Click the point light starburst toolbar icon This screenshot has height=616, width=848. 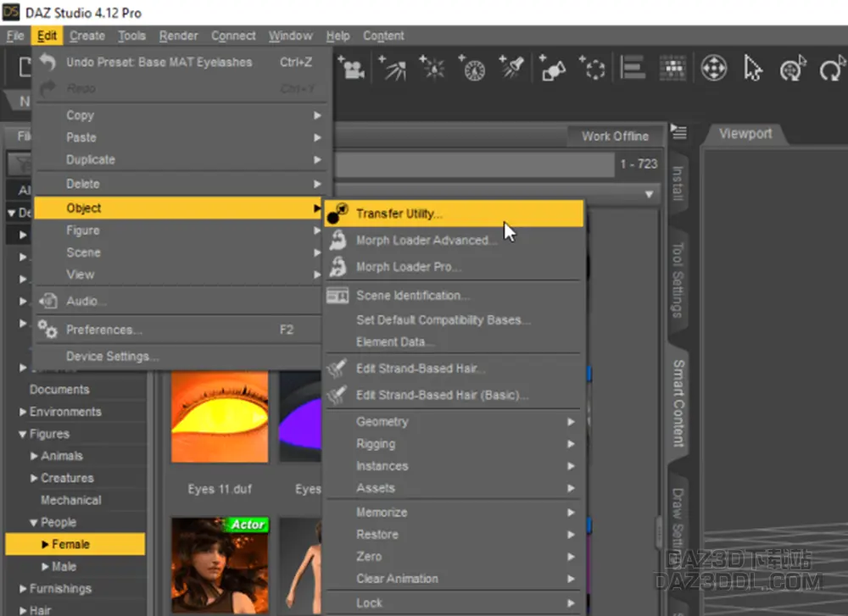click(x=432, y=68)
